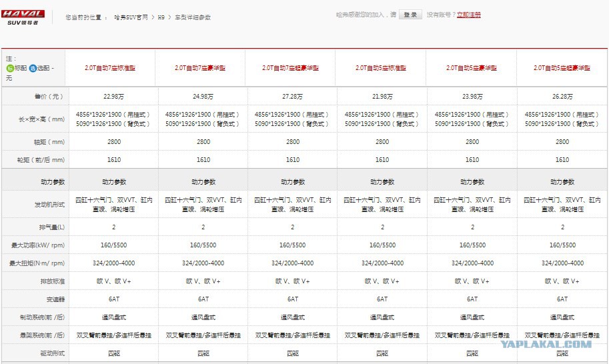Go to the H9 breadcrumb link
The width and height of the screenshot is (609, 364).
[161, 17]
